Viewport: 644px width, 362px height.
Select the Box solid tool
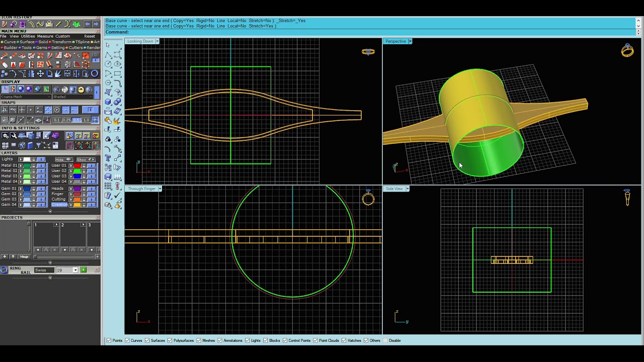click(x=108, y=102)
